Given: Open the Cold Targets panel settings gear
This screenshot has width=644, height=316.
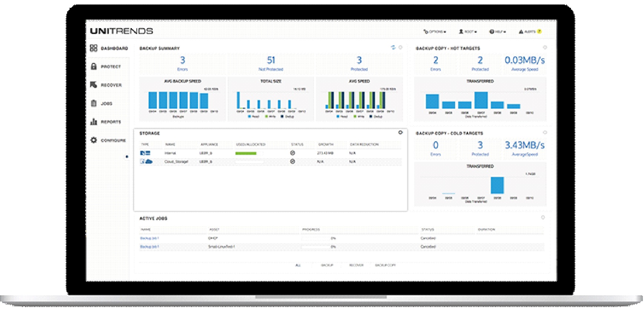Looking at the screenshot, I should tap(545, 132).
